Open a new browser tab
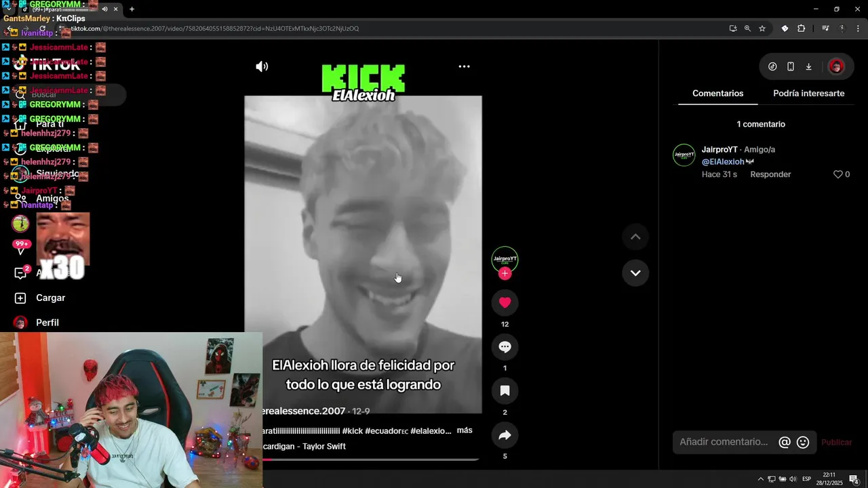Viewport: 868px width, 488px height. 132,9
